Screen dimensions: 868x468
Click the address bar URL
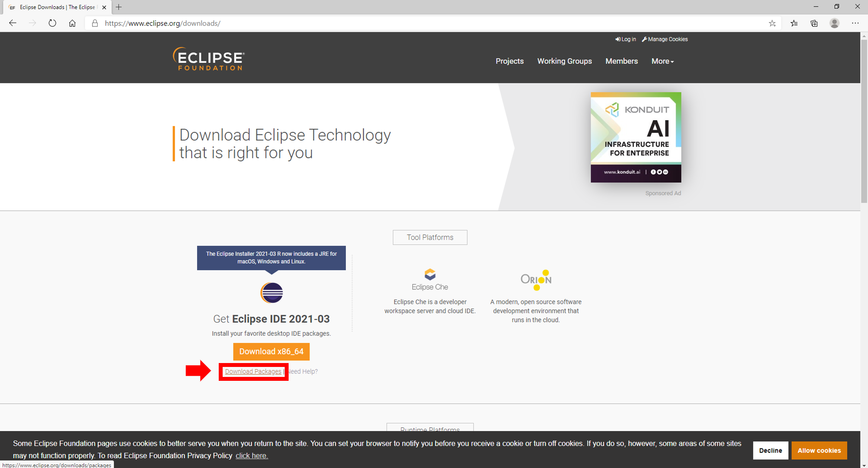163,23
